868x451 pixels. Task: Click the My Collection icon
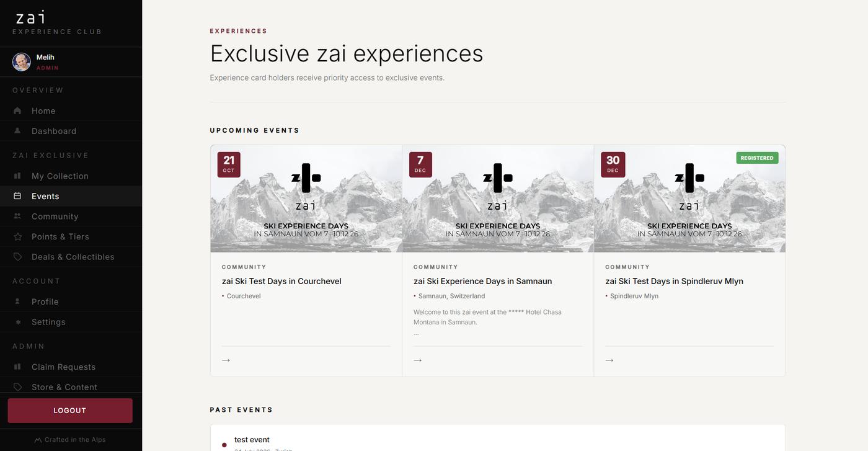click(x=17, y=176)
